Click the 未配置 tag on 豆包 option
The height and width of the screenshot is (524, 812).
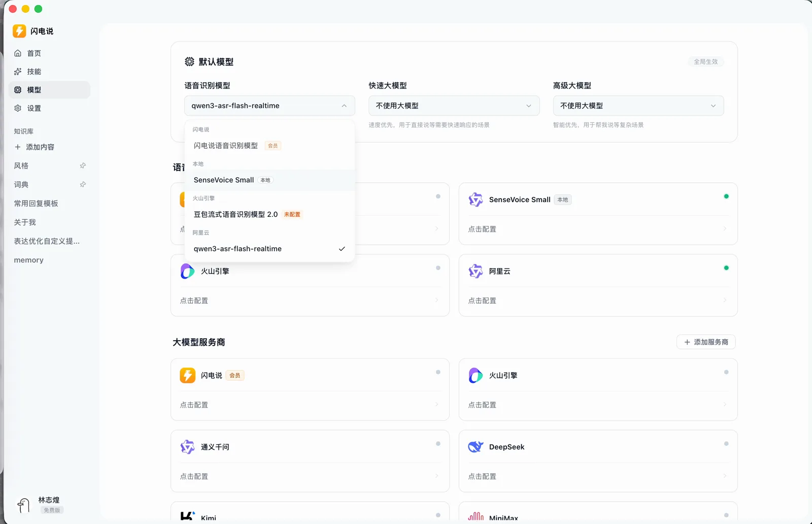coord(292,214)
